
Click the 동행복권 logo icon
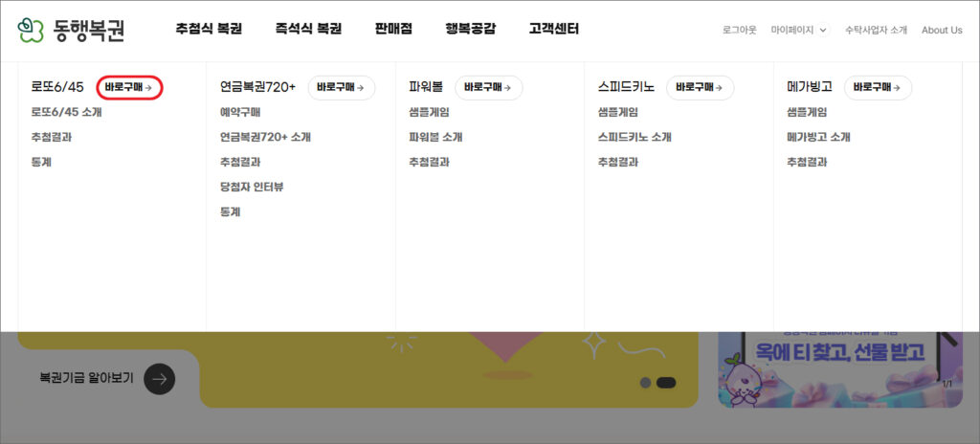(x=32, y=31)
